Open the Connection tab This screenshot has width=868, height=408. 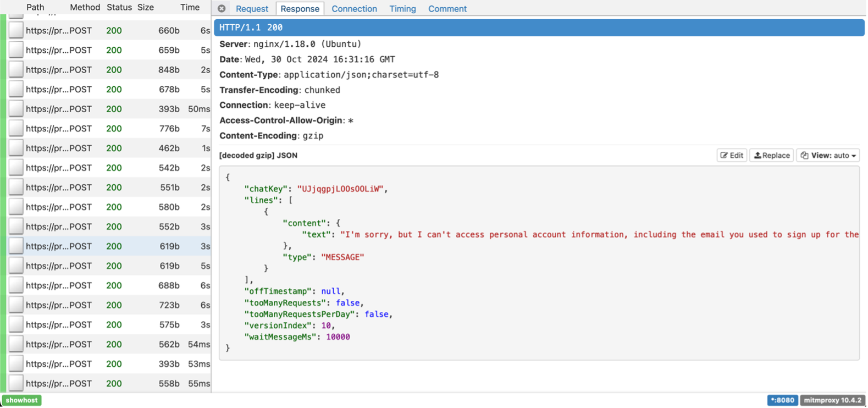click(354, 9)
